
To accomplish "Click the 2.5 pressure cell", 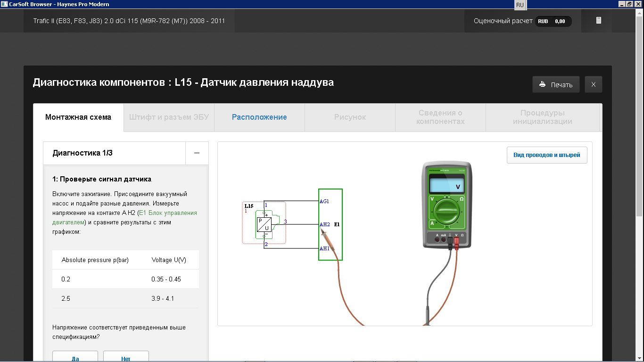I will click(66, 298).
